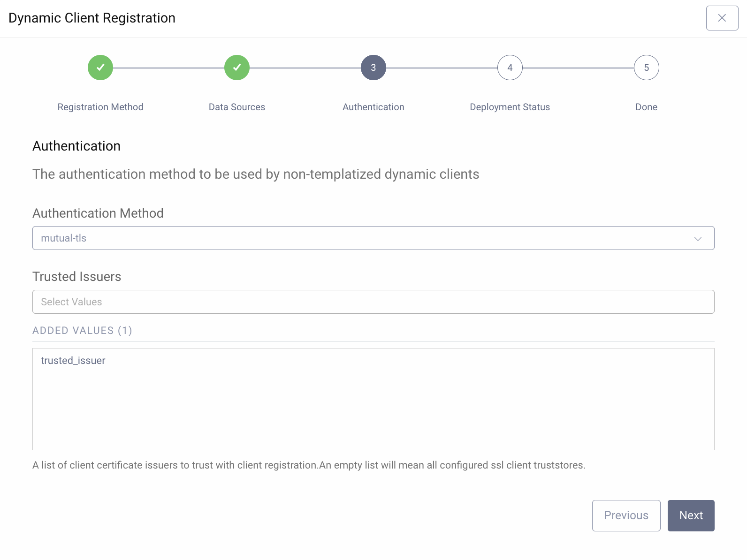Viewport: 747px width, 560px height.
Task: Click the Trusted Issuers field label
Action: coord(77,277)
